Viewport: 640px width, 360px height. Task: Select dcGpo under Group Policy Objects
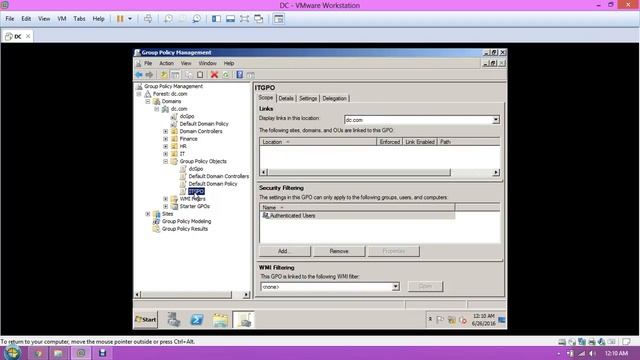coord(196,169)
